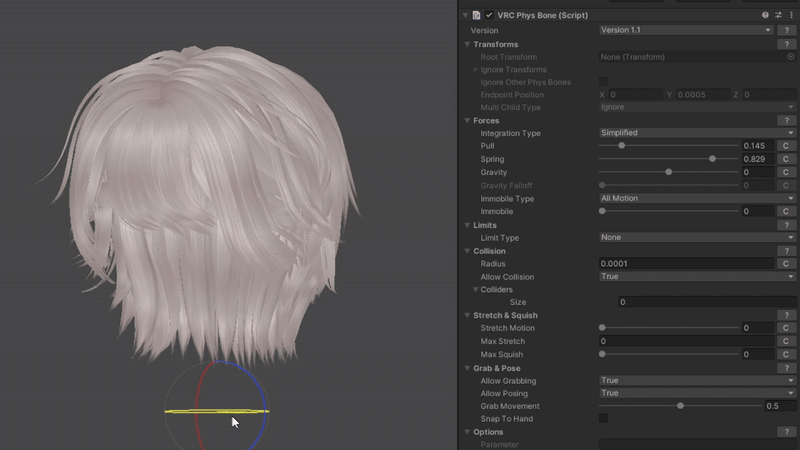This screenshot has height=450, width=800.
Task: Click the object picker for Root Transform
Action: click(790, 57)
